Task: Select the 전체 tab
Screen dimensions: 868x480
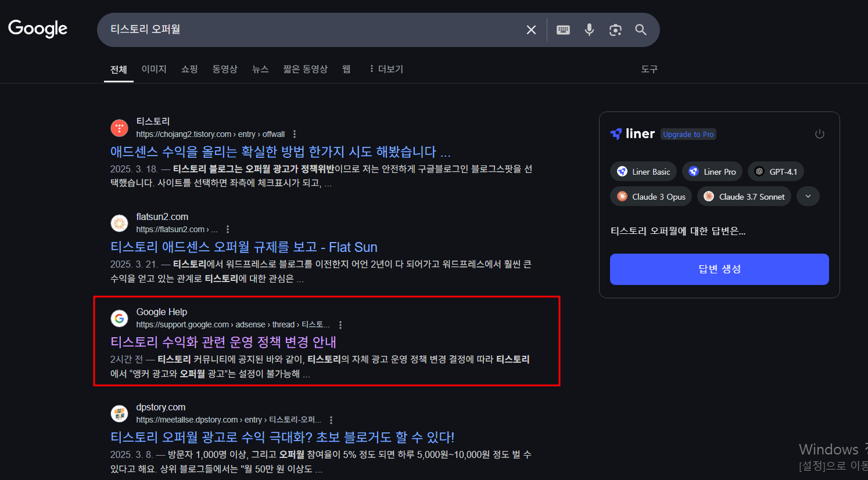Action: 119,70
